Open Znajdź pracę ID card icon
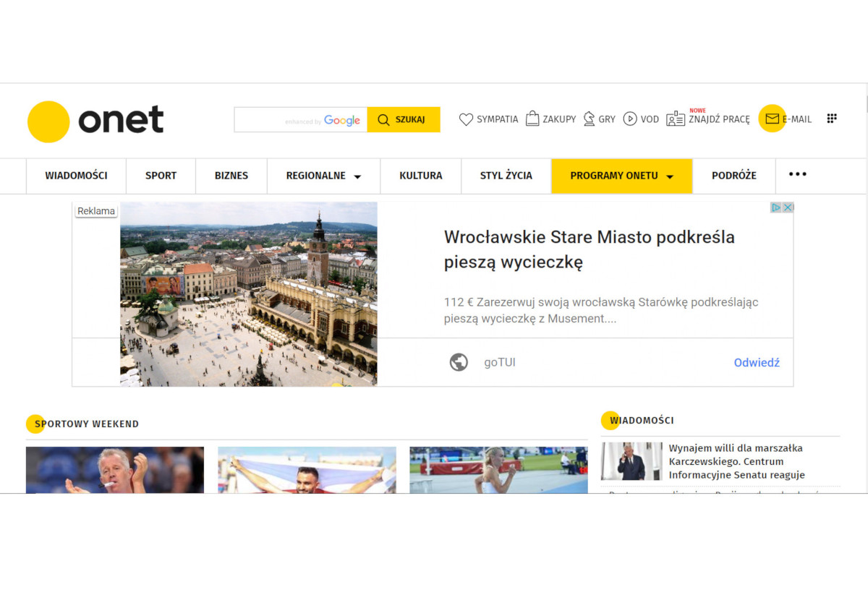 pos(676,119)
